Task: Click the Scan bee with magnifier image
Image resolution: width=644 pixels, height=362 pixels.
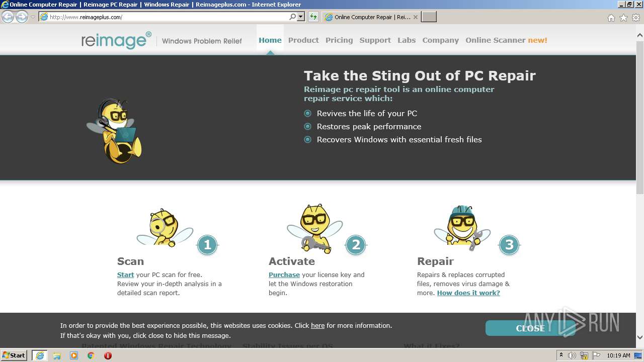Action: coord(165,228)
